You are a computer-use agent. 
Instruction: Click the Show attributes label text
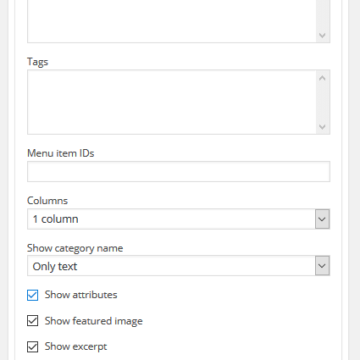pyautogui.click(x=81, y=295)
